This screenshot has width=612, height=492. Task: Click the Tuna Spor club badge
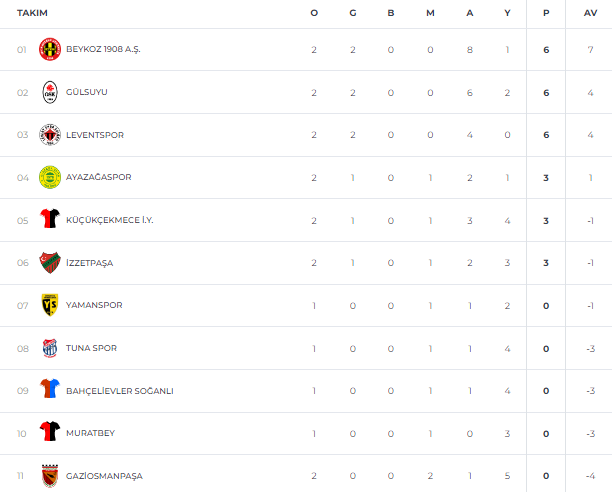[49, 348]
